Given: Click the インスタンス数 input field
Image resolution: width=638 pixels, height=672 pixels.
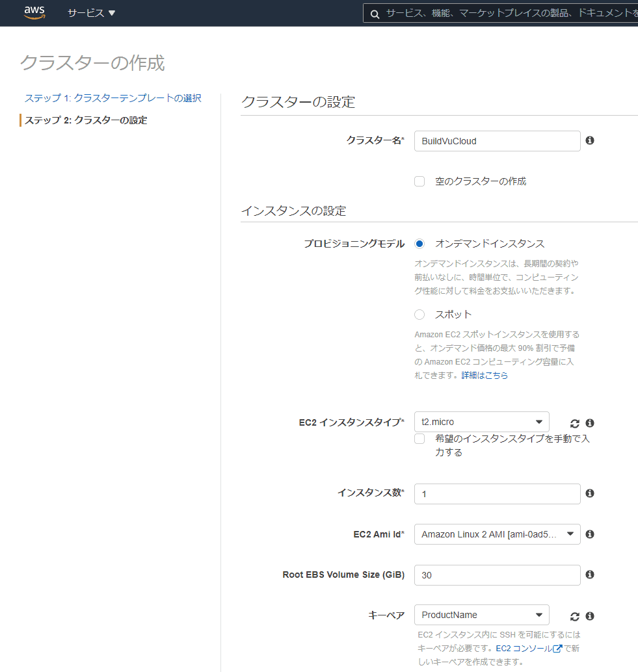Looking at the screenshot, I should 497,494.
